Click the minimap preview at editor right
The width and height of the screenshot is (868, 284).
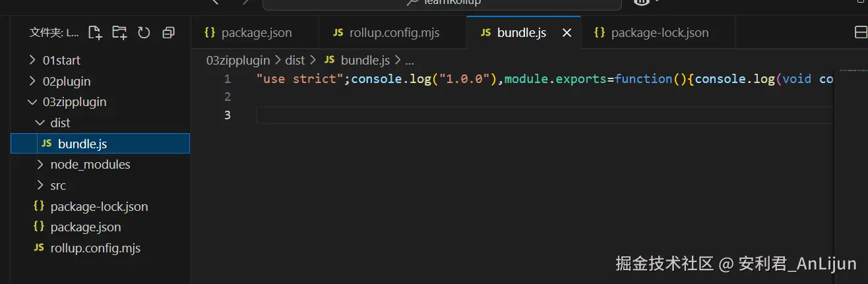pos(853,70)
